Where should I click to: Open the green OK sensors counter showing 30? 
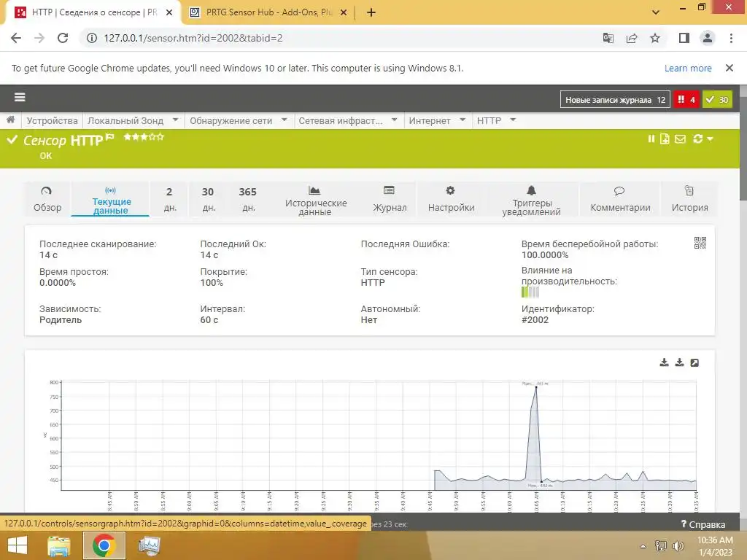click(717, 99)
